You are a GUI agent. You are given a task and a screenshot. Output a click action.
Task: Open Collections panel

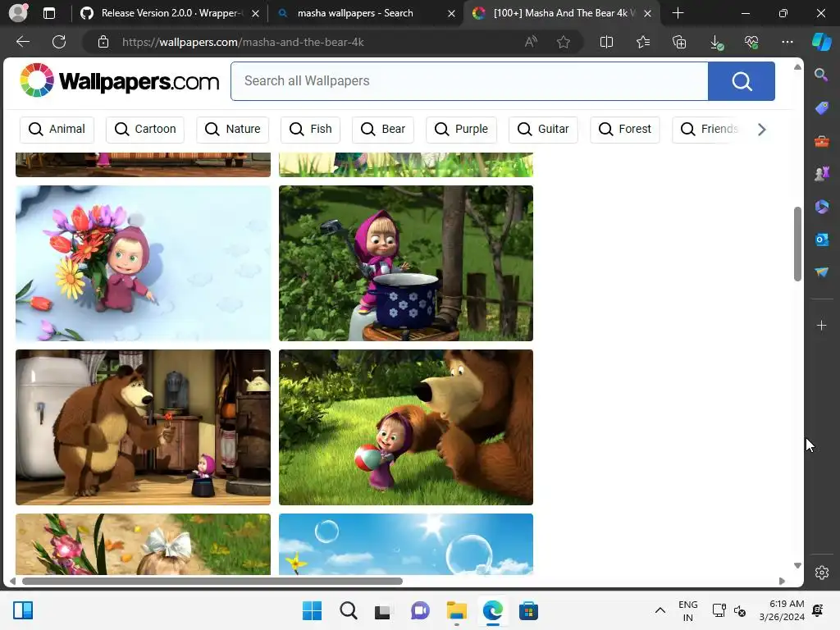click(x=679, y=42)
